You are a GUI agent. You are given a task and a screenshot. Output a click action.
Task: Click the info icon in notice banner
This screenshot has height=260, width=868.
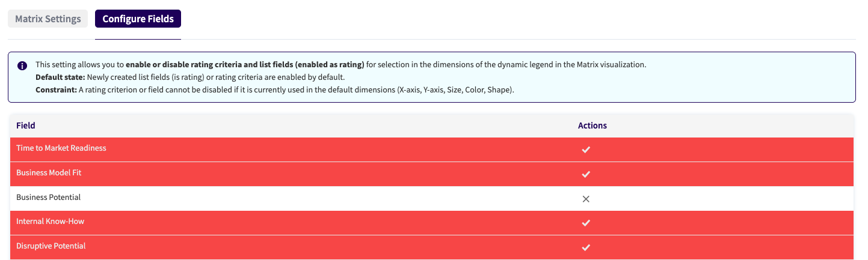coord(22,65)
